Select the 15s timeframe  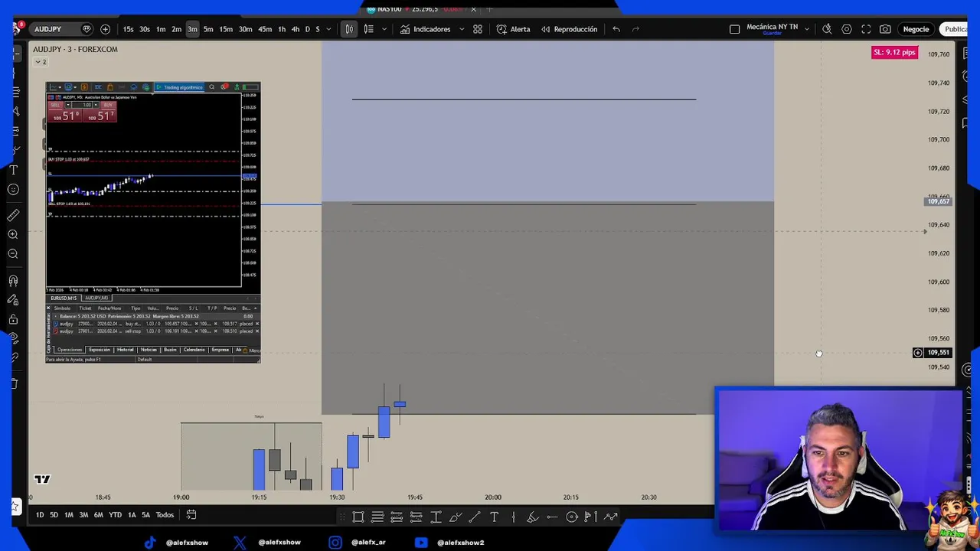(128, 29)
